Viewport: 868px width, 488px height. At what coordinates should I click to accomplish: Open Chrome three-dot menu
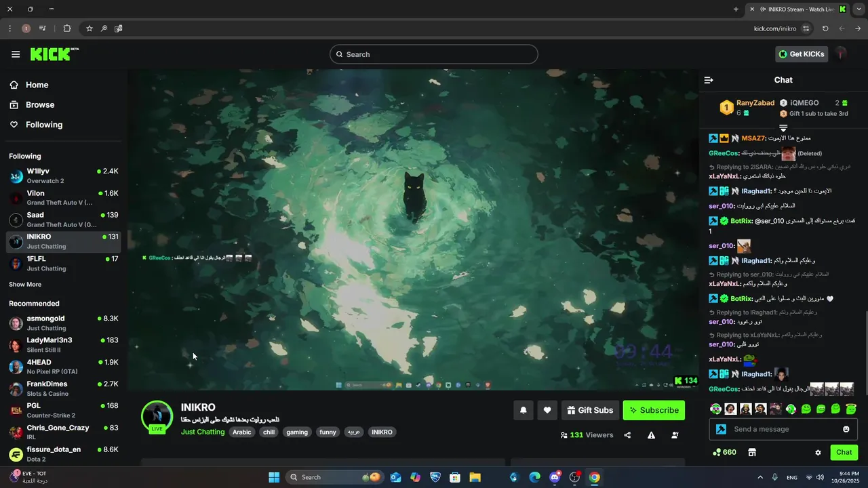[x=9, y=28]
